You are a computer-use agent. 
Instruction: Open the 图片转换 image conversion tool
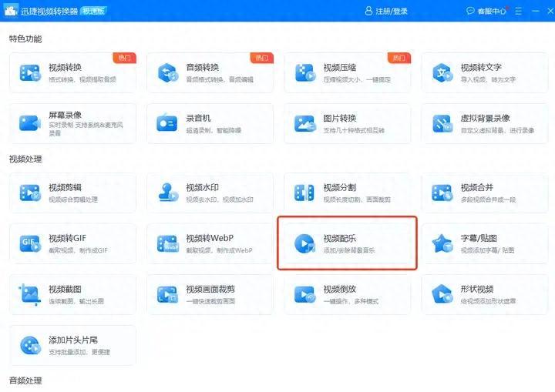pyautogui.click(x=347, y=123)
